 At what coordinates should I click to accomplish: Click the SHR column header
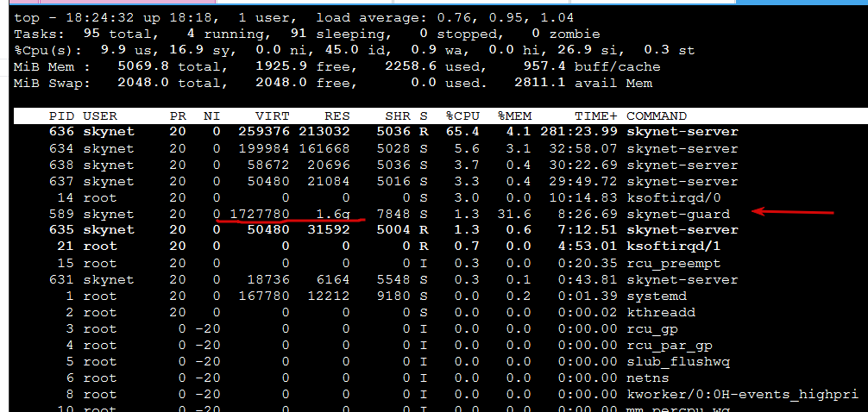pyautogui.click(x=398, y=116)
